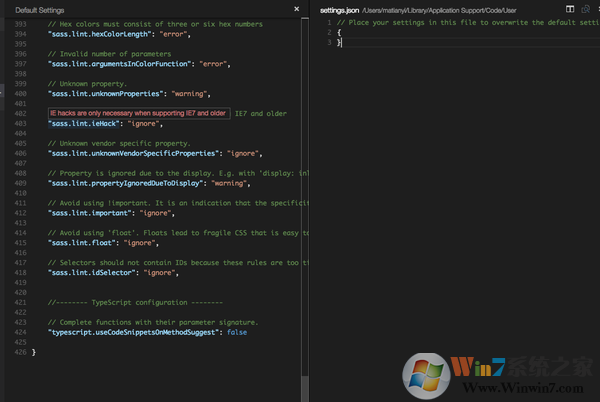Click comment 'Invalid number of parameters'

(109, 54)
